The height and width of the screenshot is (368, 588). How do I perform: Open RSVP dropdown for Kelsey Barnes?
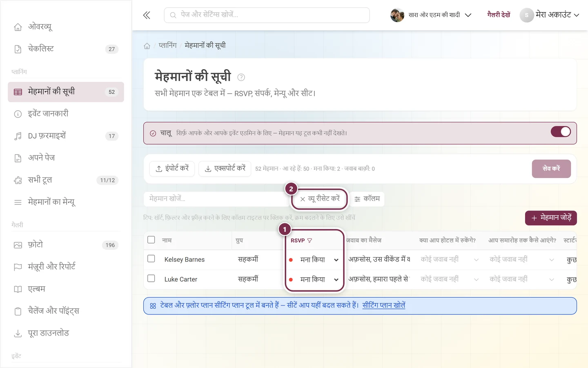(x=314, y=260)
